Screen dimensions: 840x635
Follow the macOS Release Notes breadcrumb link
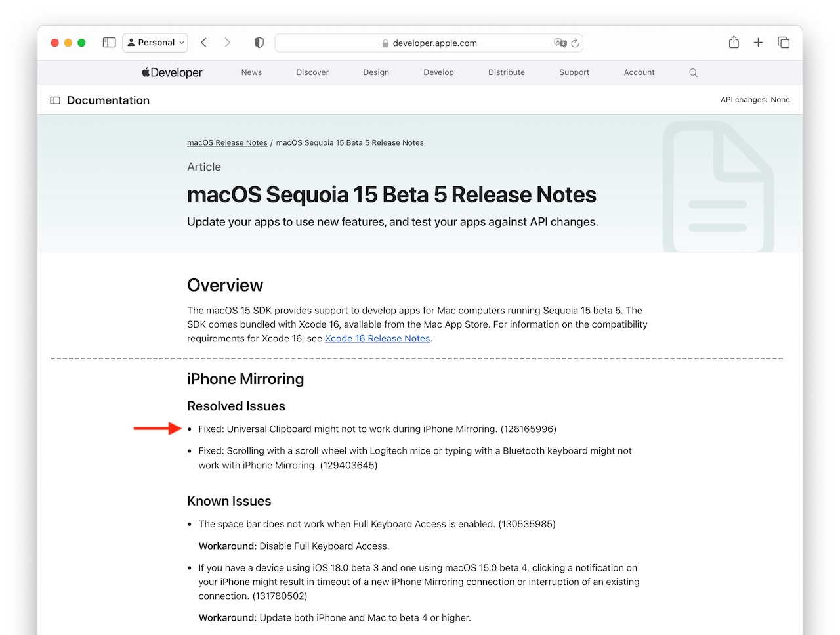[227, 142]
